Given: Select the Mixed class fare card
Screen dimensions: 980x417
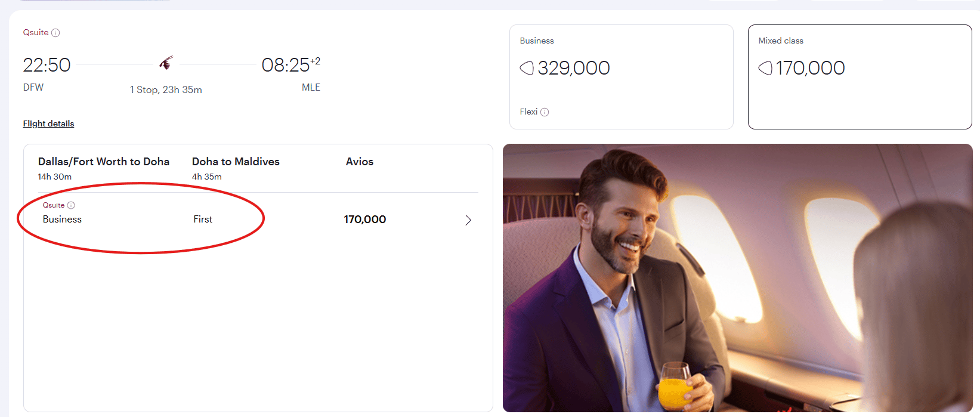Looking at the screenshot, I should pyautogui.click(x=860, y=77).
